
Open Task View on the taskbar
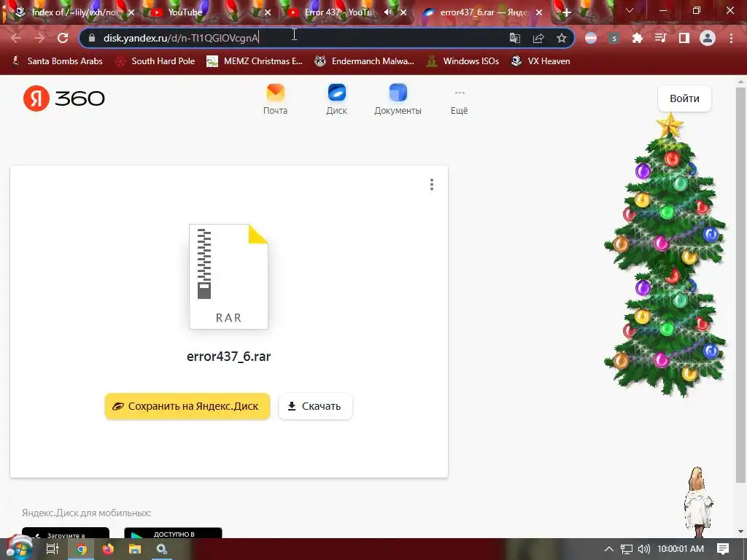click(53, 549)
